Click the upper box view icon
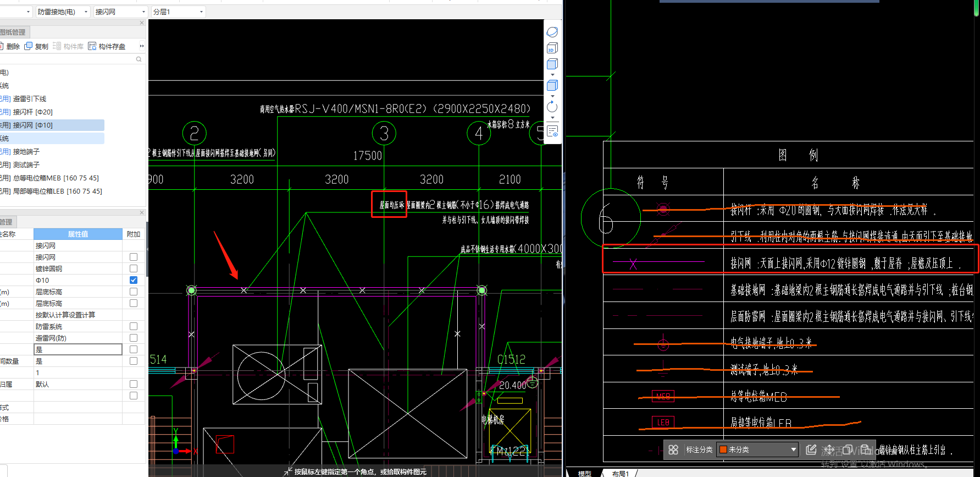 tap(552, 64)
